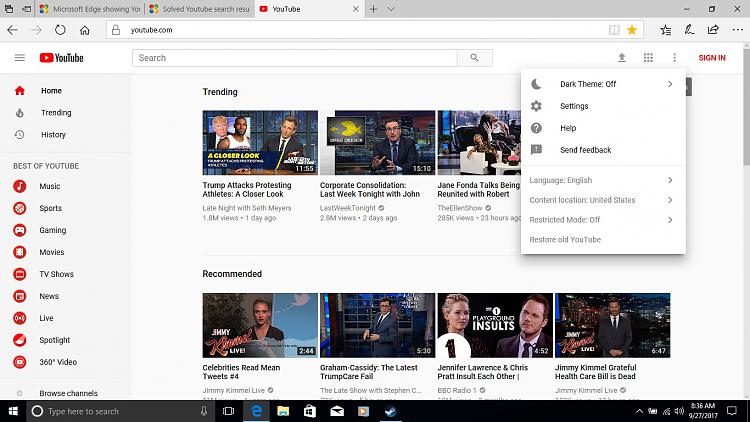
Task: Click the SIGN IN button
Action: (712, 58)
